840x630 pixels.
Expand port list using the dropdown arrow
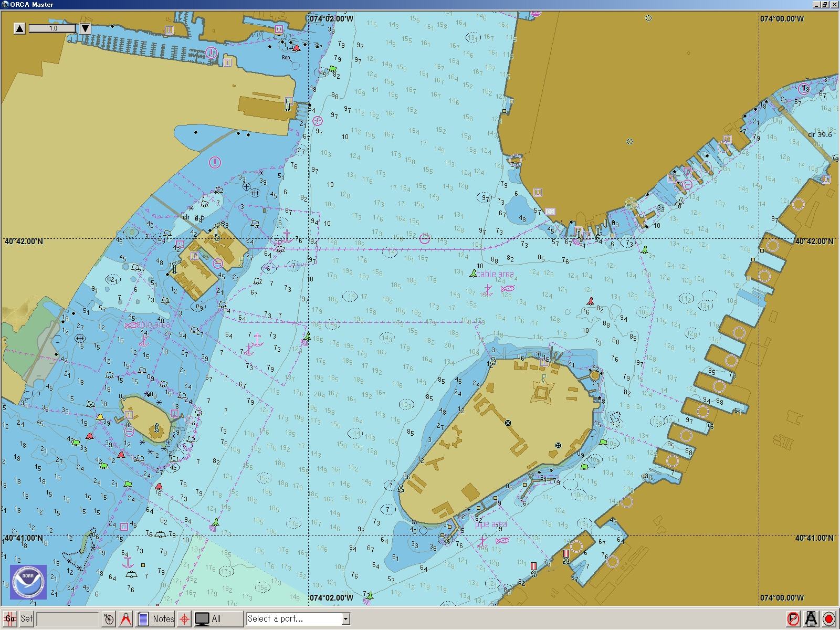coord(345,619)
